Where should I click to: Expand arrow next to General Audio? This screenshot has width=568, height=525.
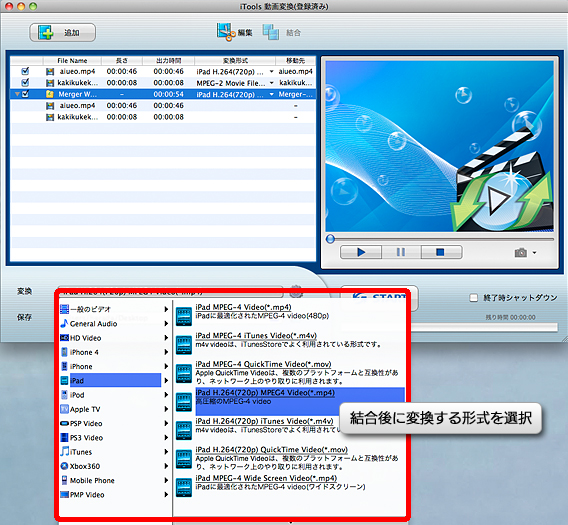166,324
